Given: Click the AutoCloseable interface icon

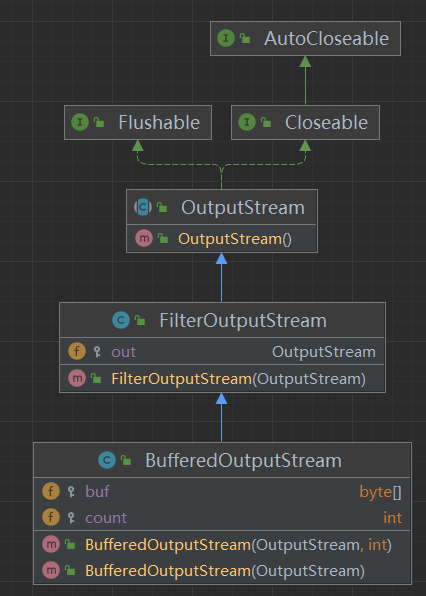Looking at the screenshot, I should [226, 38].
